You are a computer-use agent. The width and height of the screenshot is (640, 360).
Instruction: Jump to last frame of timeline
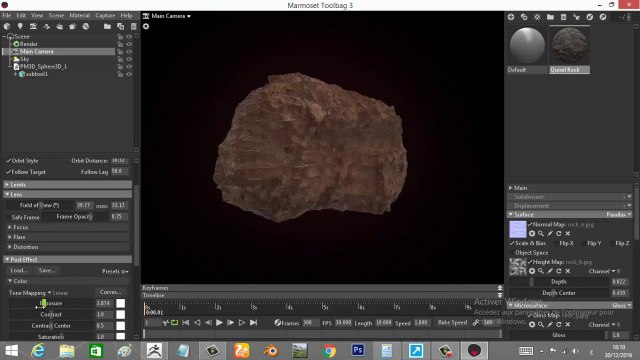[253, 322]
